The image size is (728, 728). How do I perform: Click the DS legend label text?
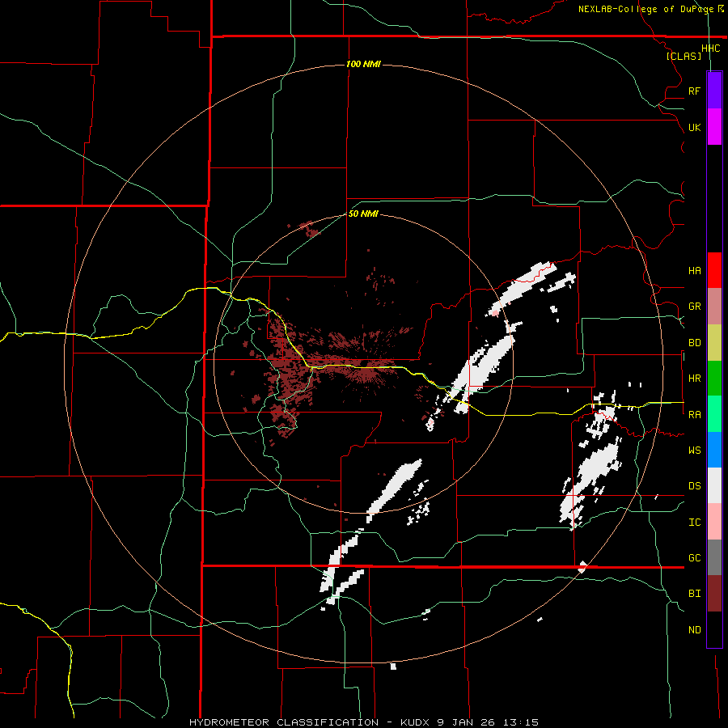tap(694, 486)
